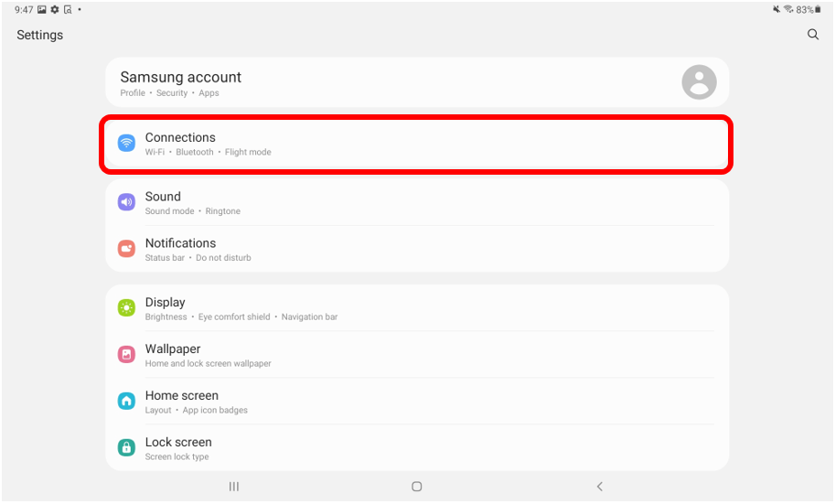Tap the Lock screen padlock icon
The height and width of the screenshot is (504, 835).
(126, 447)
